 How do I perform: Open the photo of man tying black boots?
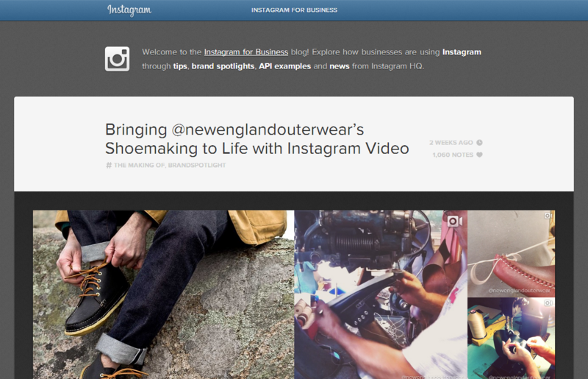pyautogui.click(x=163, y=294)
